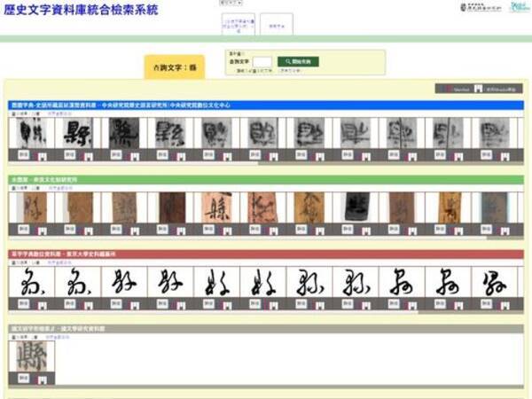Click the IIIF icon under the first cursive character
This screenshot has height=399, width=532.
(x=42, y=304)
